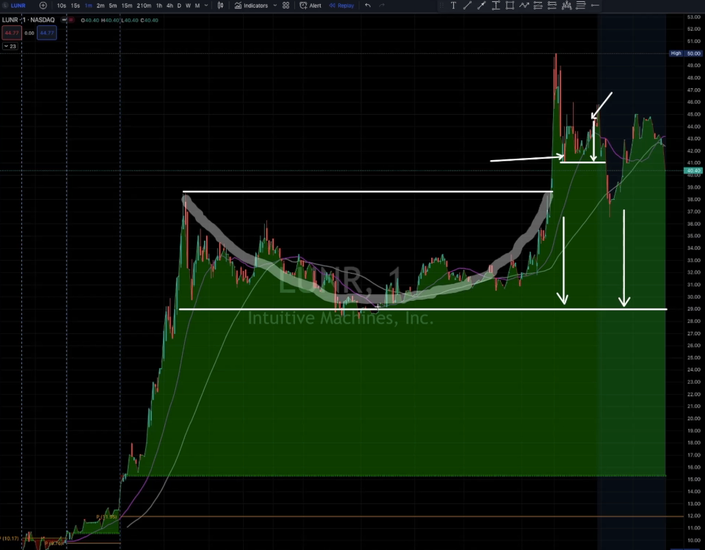Select the Fib Retracement lines tool
Screen dimensions: 705x550
tap(580, 5)
